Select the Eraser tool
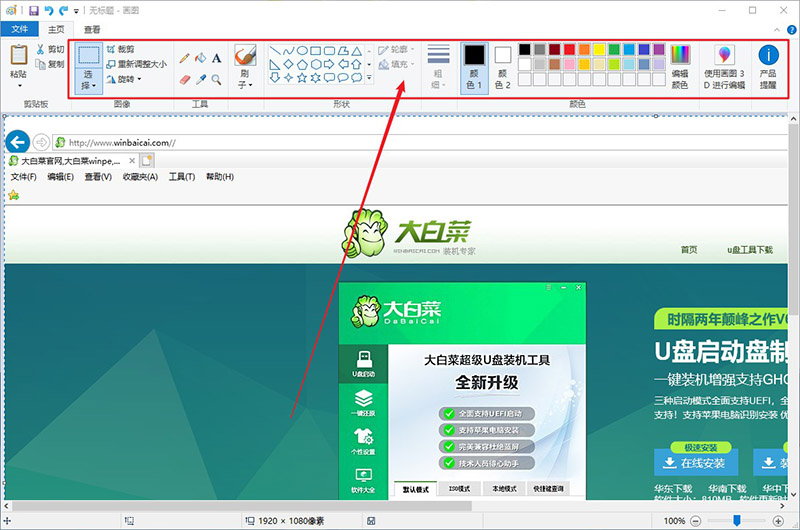The height and width of the screenshot is (530, 800). 184,79
